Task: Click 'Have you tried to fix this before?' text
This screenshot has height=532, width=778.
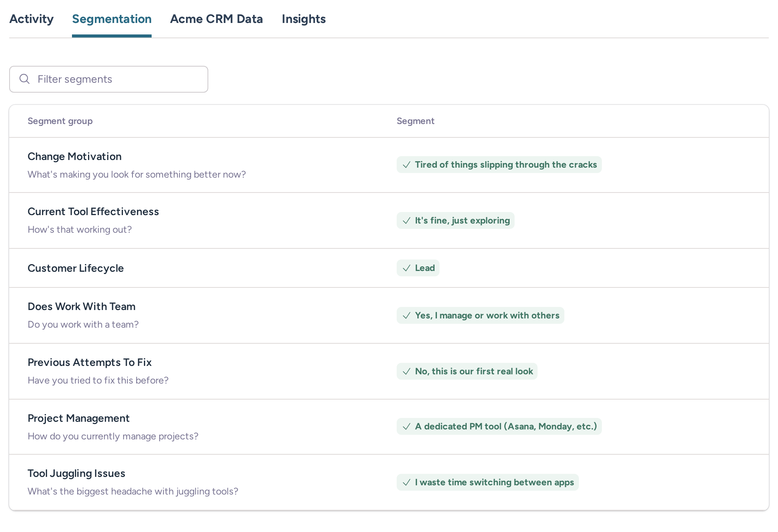Action: coord(98,380)
